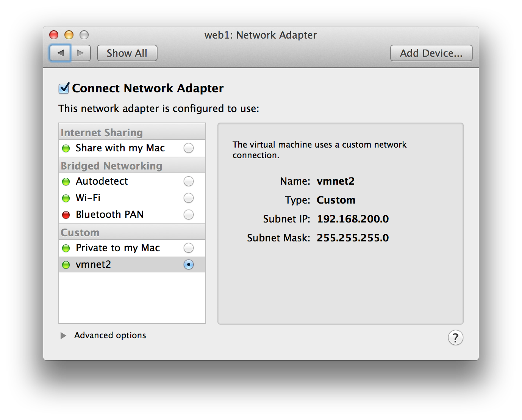
Task: Click the Add Device button
Action: (431, 53)
